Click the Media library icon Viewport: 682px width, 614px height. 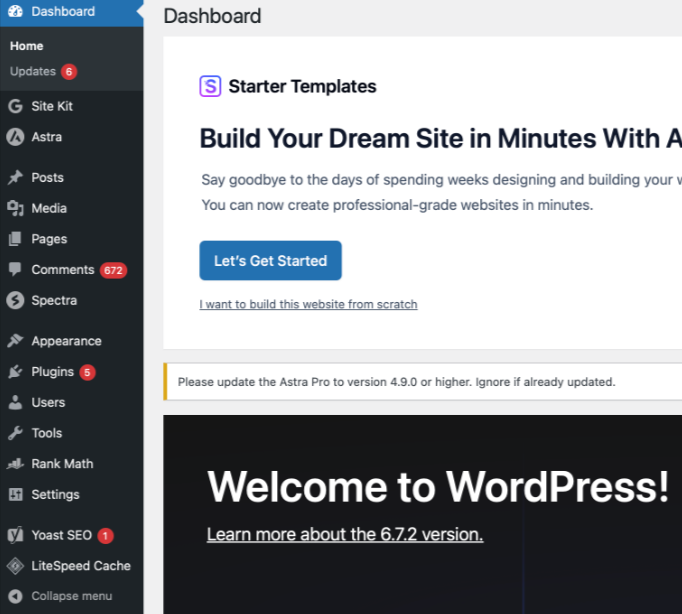15,208
